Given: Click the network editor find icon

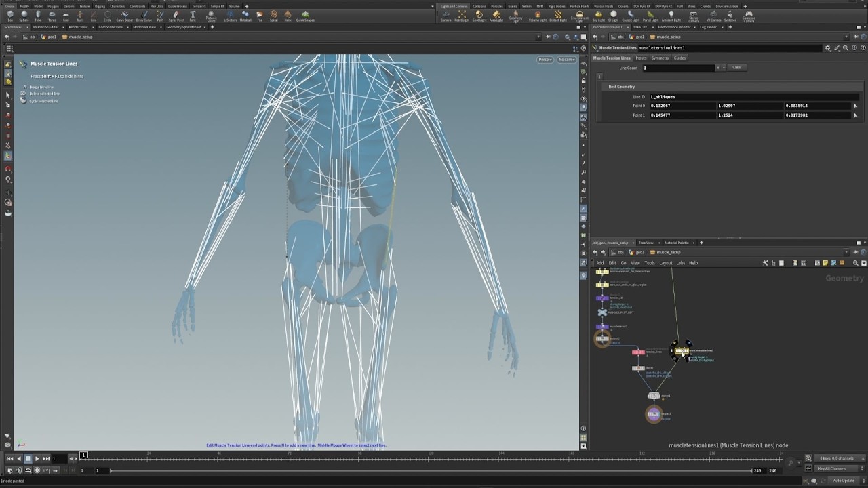Looking at the screenshot, I should pos(855,263).
